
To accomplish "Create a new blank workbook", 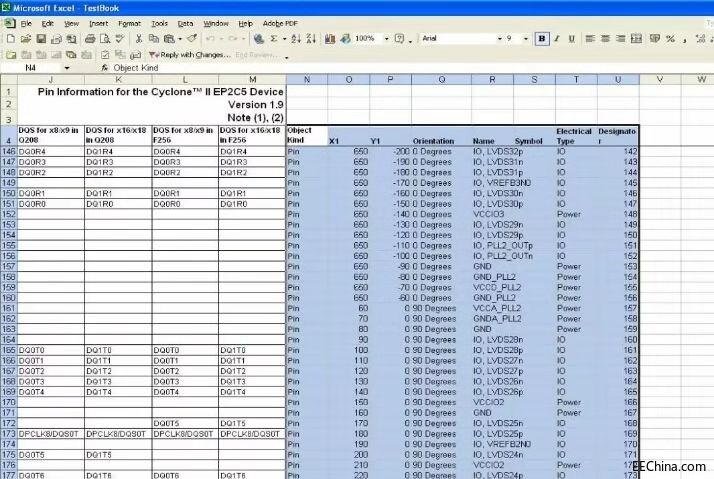I will tap(10, 39).
